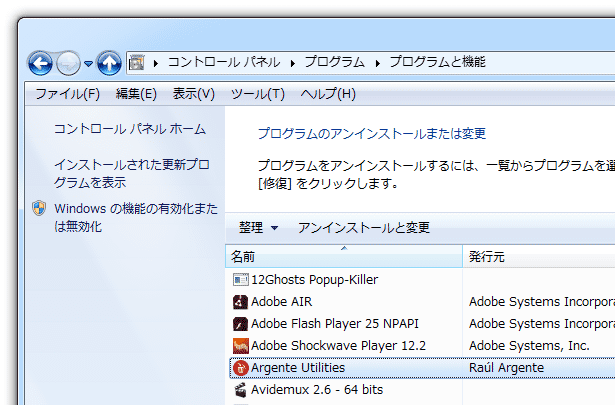Select Adobe Shockwave Player 12.2 entry
Image resolution: width=615 pixels, height=405 pixels.
pyautogui.click(x=338, y=345)
